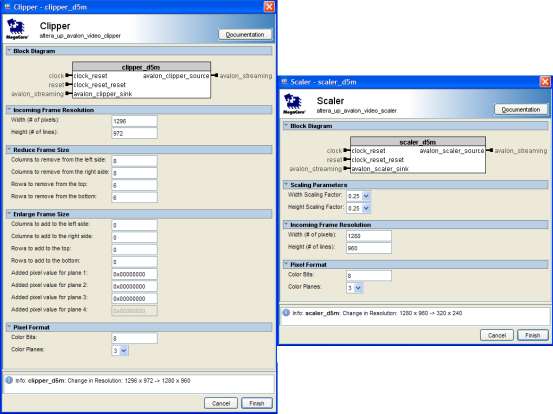Image resolution: width=553 pixels, height=414 pixels.
Task: Click Columns to remove from right side field
Action: pos(134,173)
